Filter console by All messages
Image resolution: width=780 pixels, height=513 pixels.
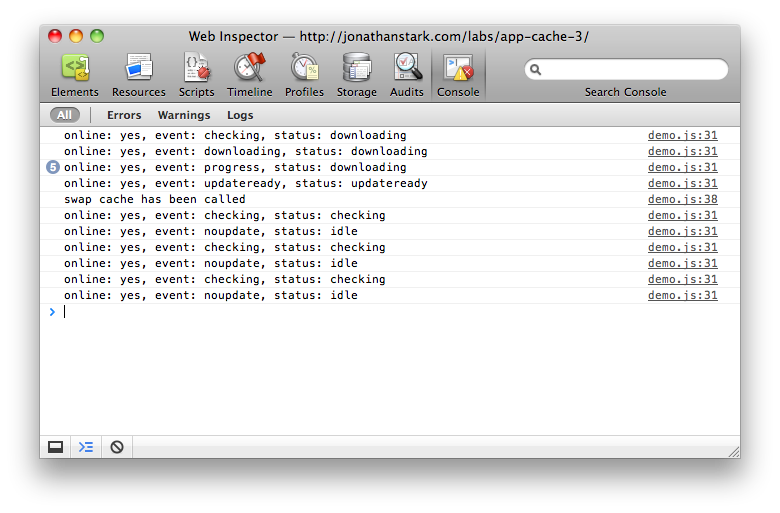click(x=64, y=115)
